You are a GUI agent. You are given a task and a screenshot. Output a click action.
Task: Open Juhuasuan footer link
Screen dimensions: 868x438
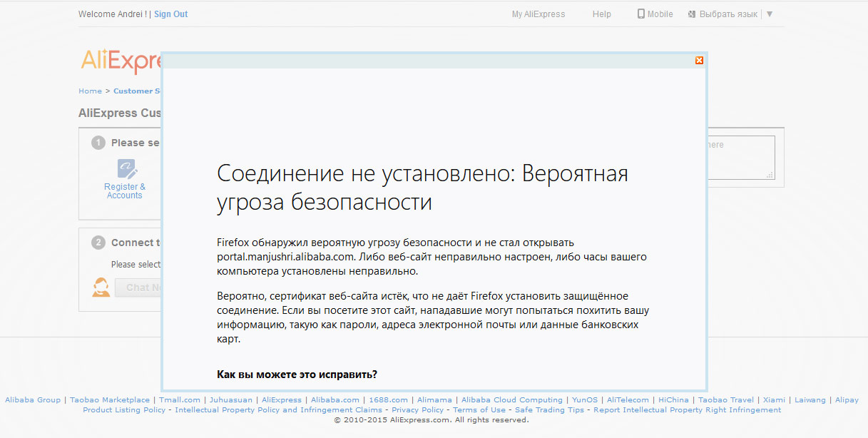[x=231, y=400]
